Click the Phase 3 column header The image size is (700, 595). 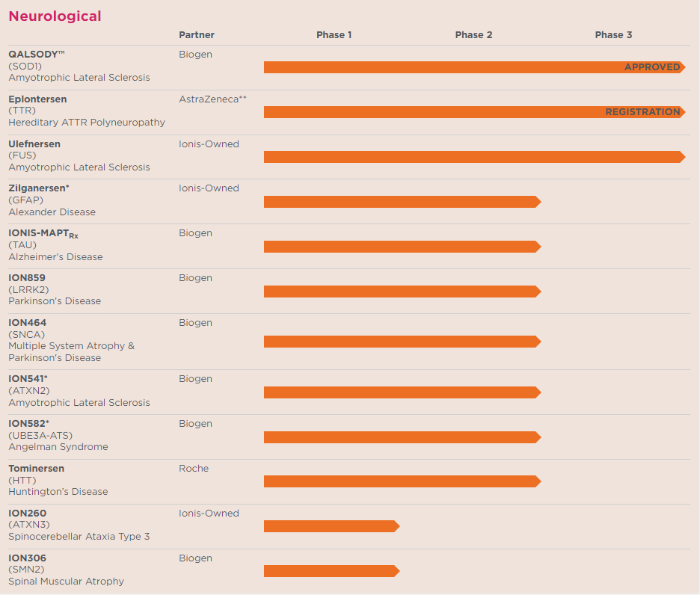pyautogui.click(x=613, y=35)
